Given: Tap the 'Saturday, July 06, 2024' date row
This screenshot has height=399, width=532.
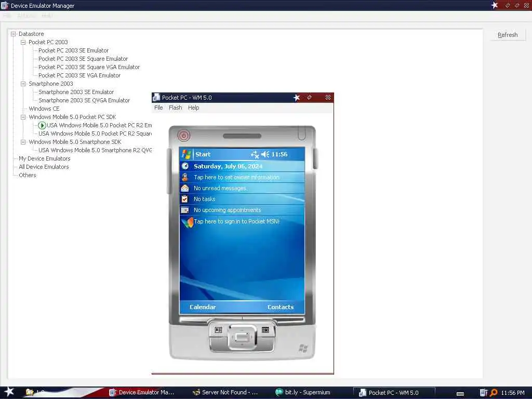Looking at the screenshot, I should tap(242, 166).
